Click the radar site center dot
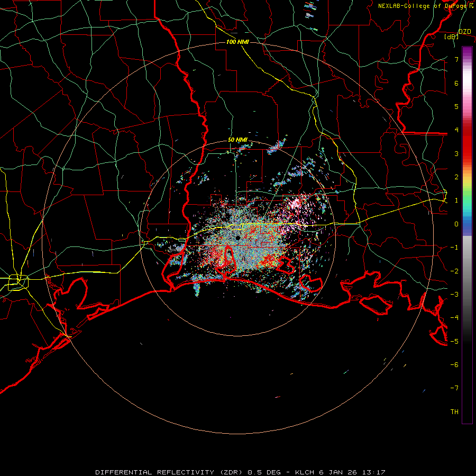The width and height of the screenshot is (476, 476). [x=238, y=238]
